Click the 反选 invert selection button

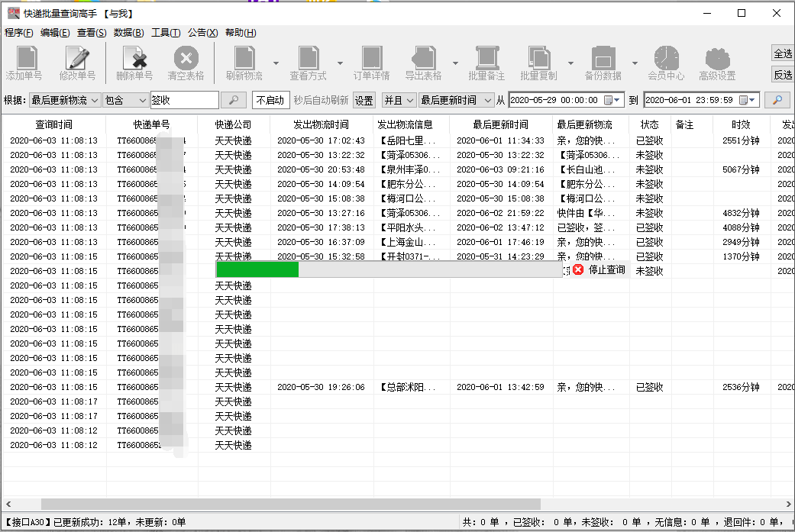click(783, 75)
